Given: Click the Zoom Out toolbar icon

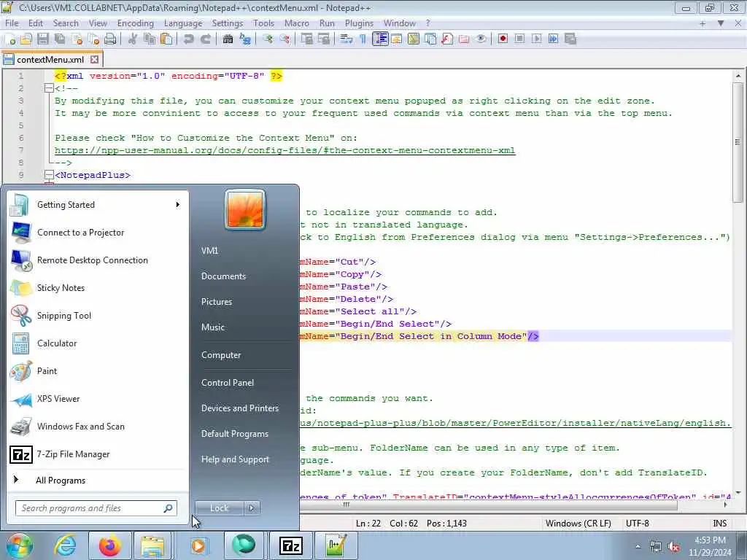Looking at the screenshot, I should 285,39.
